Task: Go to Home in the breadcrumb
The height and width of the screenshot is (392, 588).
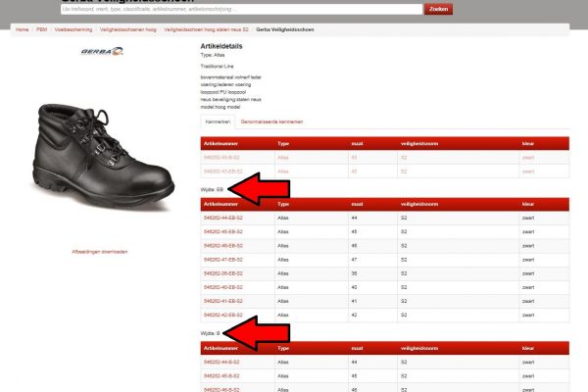Action: point(22,29)
